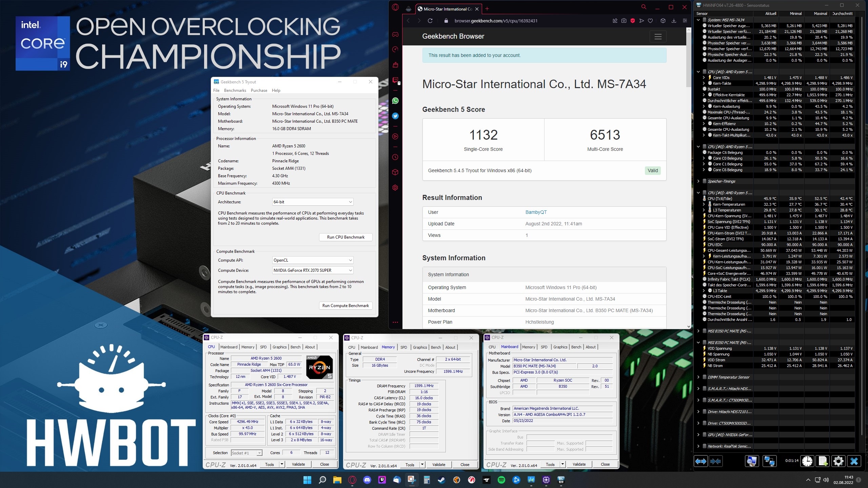Switch to Bench tab in CPU-Z Memory window

(436, 347)
